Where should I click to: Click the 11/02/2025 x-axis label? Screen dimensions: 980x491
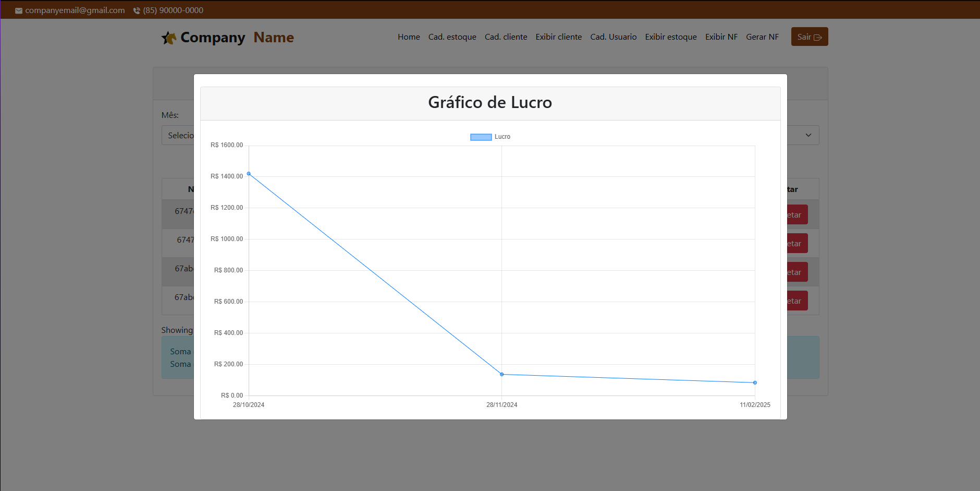click(x=755, y=405)
